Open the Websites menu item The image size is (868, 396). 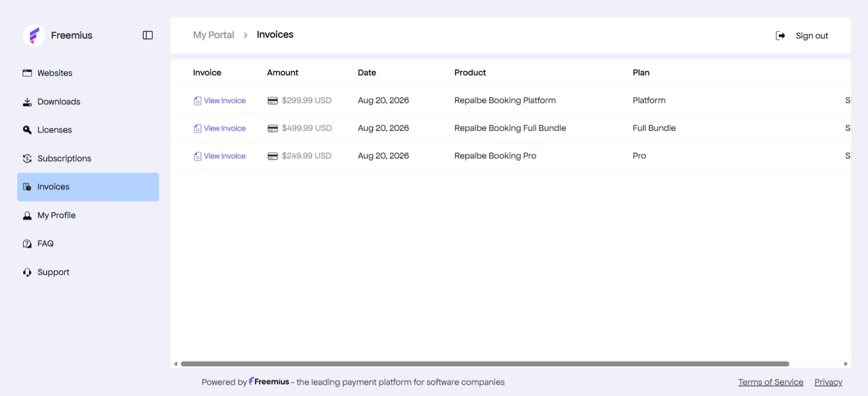coord(88,73)
